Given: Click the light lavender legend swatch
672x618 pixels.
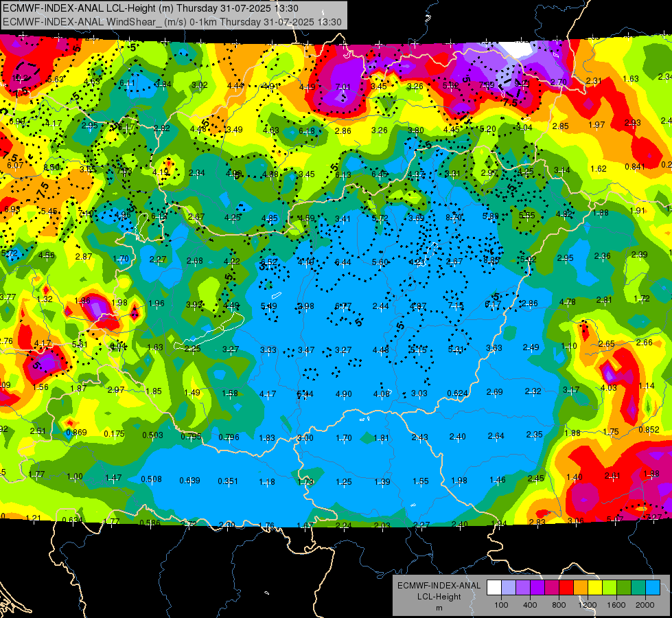Looking at the screenshot, I should (509, 588).
